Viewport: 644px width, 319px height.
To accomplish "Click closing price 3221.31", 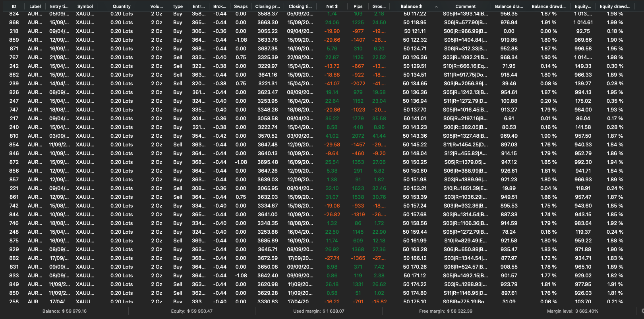I will pyautogui.click(x=267, y=84).
